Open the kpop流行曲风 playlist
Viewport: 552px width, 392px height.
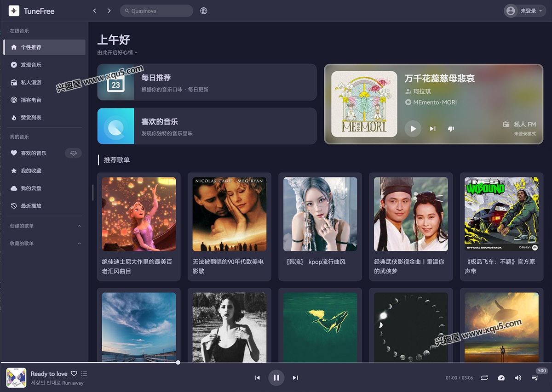pos(320,227)
